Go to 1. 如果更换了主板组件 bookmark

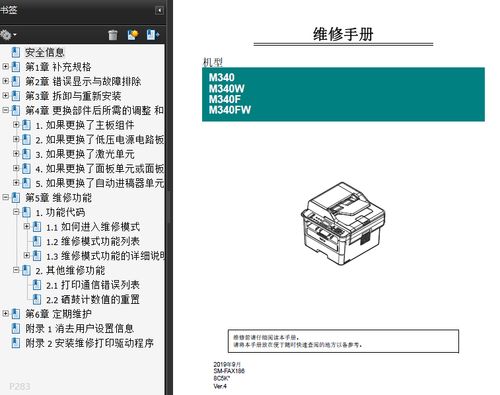tap(85, 125)
